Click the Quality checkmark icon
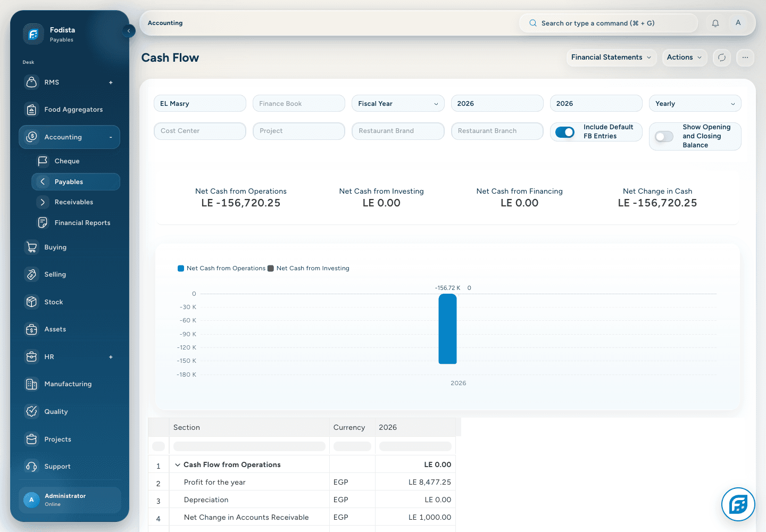Screen dimensions: 766x532 point(32,411)
